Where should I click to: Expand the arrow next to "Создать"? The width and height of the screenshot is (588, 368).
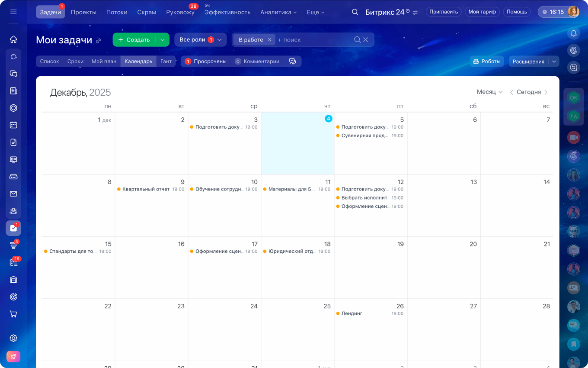(163, 40)
